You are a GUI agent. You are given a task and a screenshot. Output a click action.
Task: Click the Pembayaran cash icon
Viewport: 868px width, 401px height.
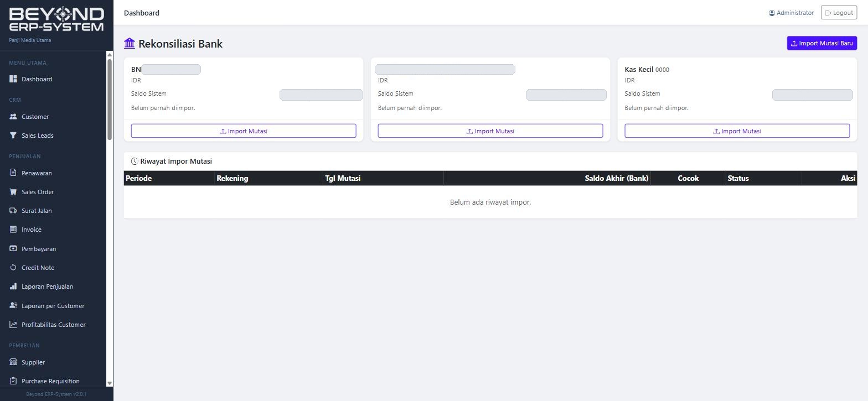[x=13, y=249]
